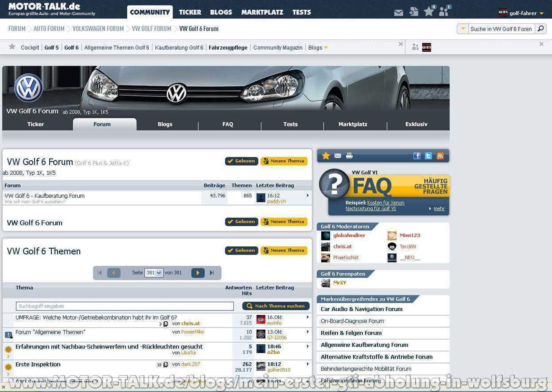552x392 pixels.
Task: Open the page number select box
Action: click(154, 273)
